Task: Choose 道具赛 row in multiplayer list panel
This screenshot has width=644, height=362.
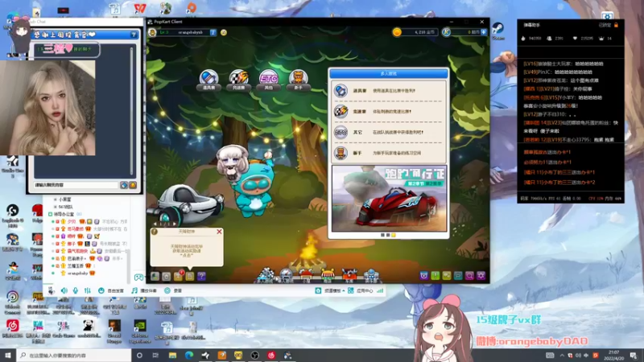Action: pyautogui.click(x=389, y=91)
